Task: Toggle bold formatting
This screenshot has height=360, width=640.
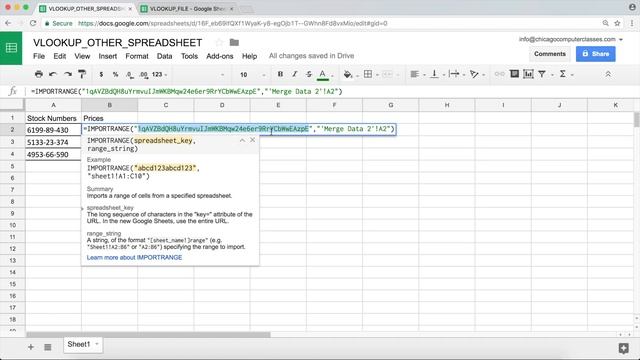Action: click(280, 74)
